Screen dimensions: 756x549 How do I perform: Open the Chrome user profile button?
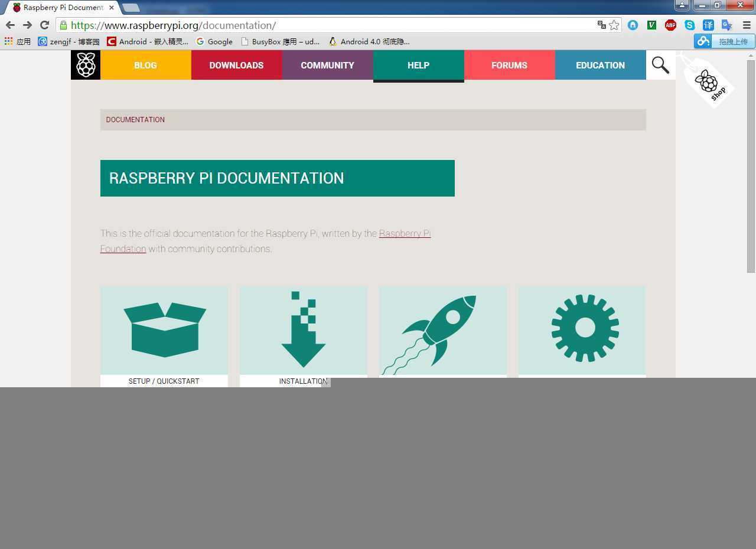[682, 5]
